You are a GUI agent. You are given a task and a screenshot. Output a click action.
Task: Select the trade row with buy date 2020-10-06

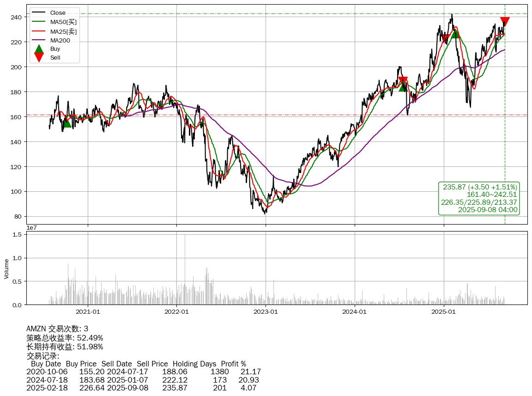[143, 372]
